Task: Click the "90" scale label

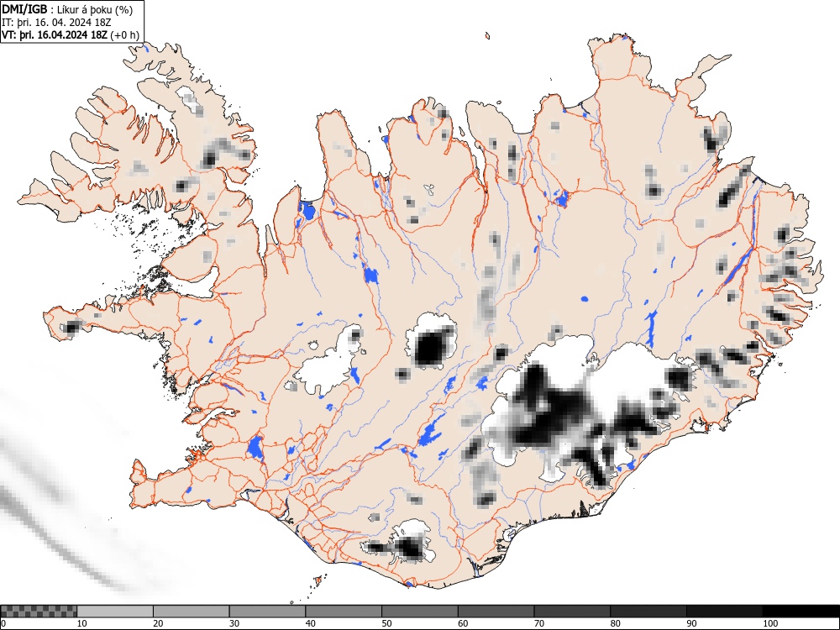Action: coord(691,623)
